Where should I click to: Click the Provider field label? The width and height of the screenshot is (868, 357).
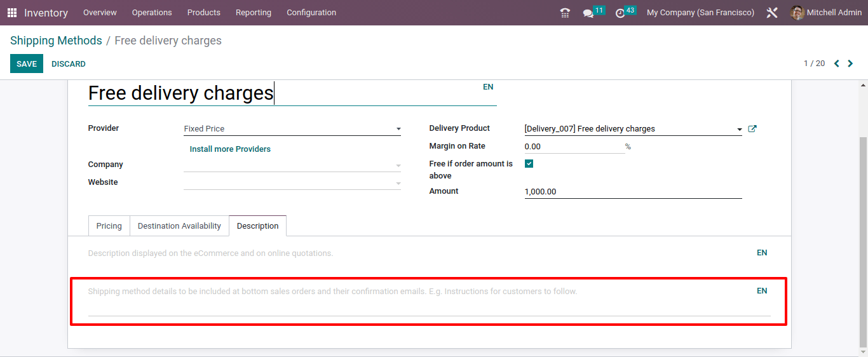pyautogui.click(x=104, y=128)
